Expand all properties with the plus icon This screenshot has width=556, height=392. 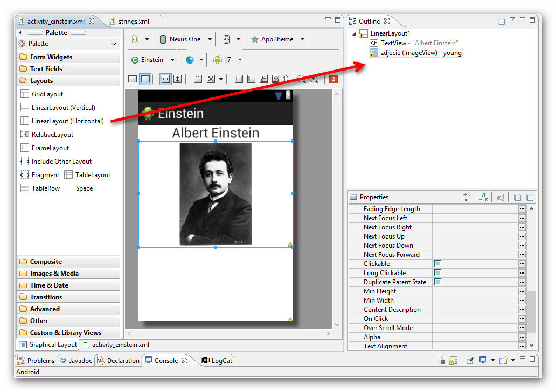pyautogui.click(x=518, y=198)
